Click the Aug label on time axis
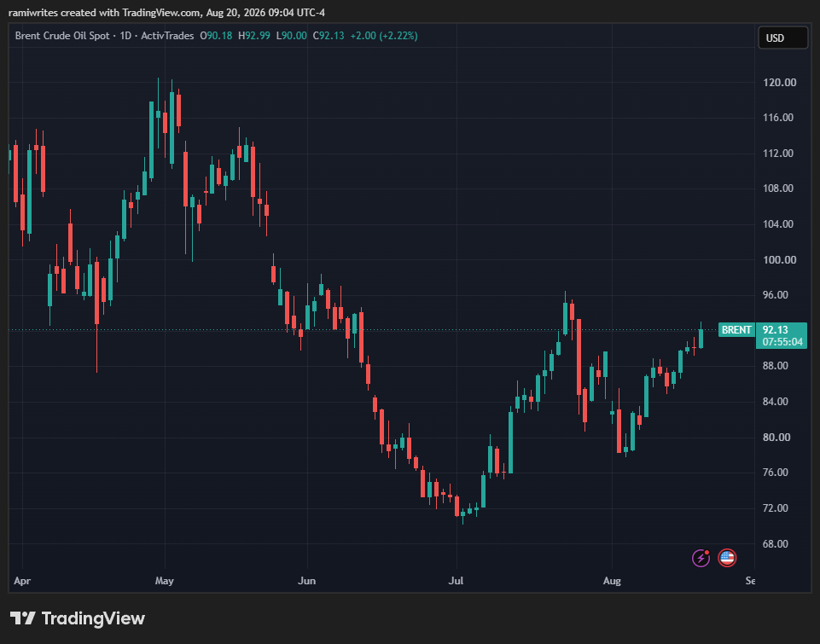Image resolution: width=820 pixels, height=644 pixels. (x=612, y=581)
